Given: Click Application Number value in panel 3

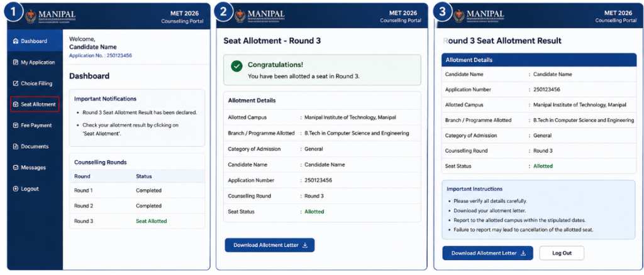Looking at the screenshot, I should [x=547, y=90].
